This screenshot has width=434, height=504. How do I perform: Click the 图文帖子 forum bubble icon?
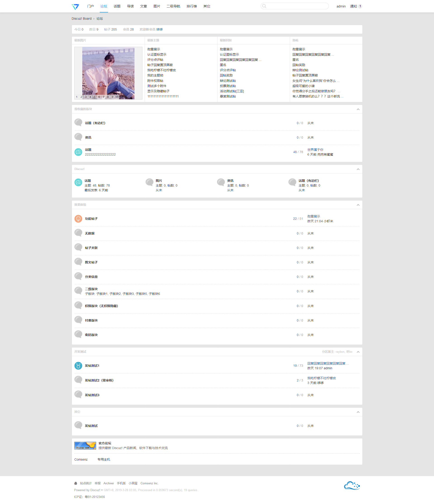click(x=78, y=262)
